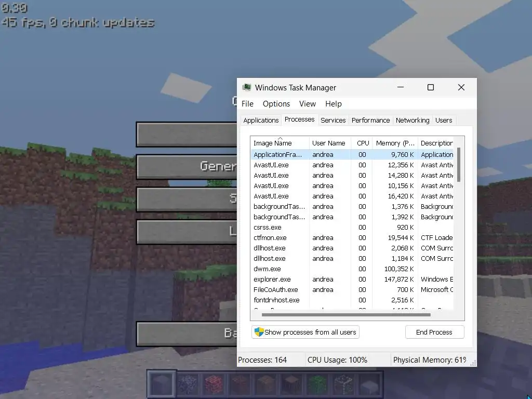Select AvastUI.exe using 14,280 K memory
Image resolution: width=532 pixels, height=399 pixels.
pos(352,176)
